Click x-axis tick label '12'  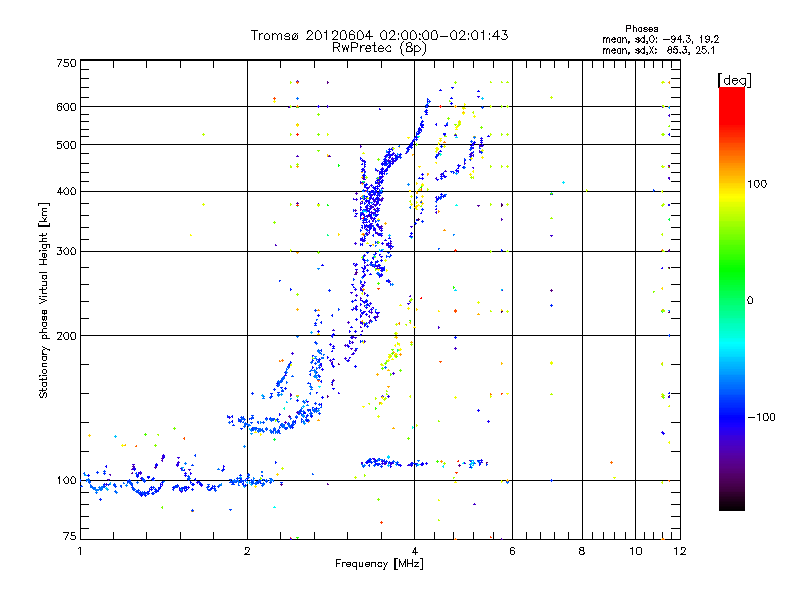pyautogui.click(x=680, y=551)
